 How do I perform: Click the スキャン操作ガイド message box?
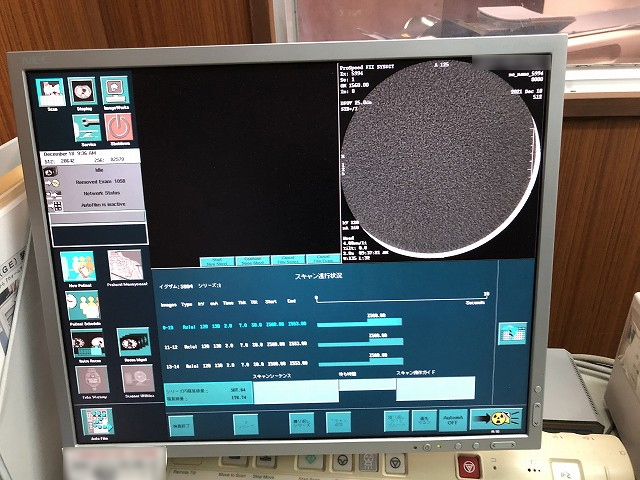[x=436, y=388]
